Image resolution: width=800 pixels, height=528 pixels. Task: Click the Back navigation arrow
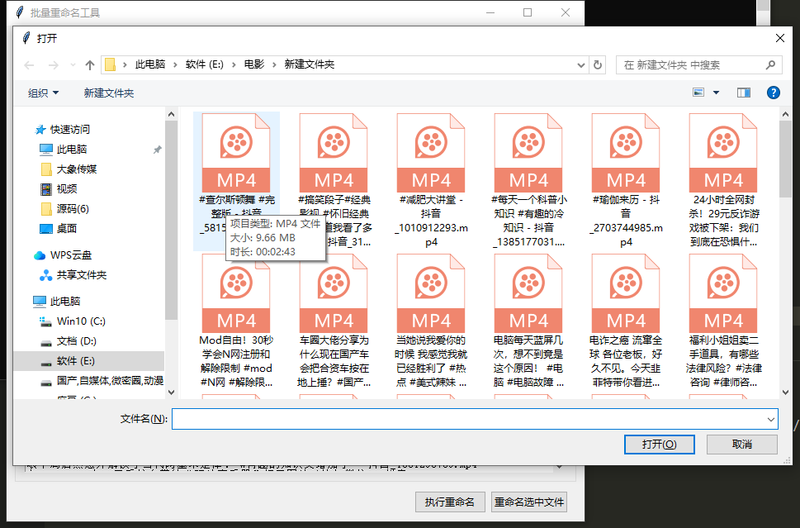tap(29, 65)
